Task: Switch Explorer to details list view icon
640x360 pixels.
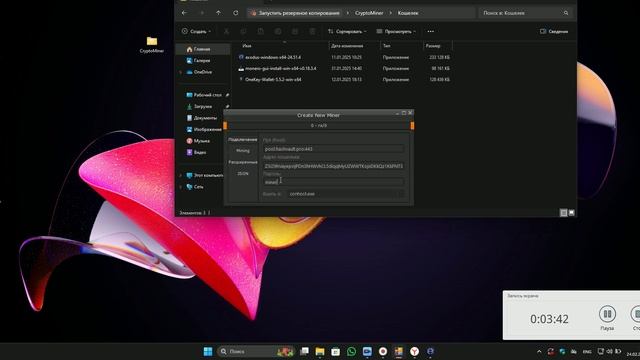Action: pyautogui.click(x=563, y=213)
